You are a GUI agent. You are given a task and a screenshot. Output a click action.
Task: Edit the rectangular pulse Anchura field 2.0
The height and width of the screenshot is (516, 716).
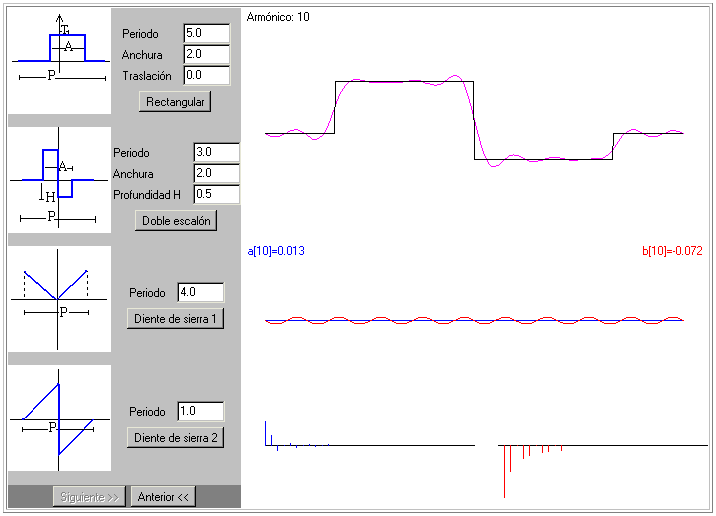207,54
